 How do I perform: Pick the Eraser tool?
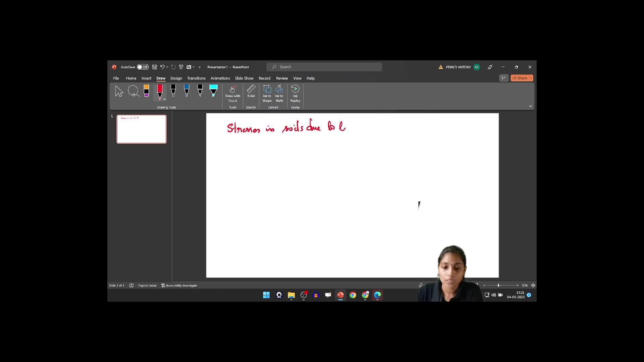pos(147,91)
